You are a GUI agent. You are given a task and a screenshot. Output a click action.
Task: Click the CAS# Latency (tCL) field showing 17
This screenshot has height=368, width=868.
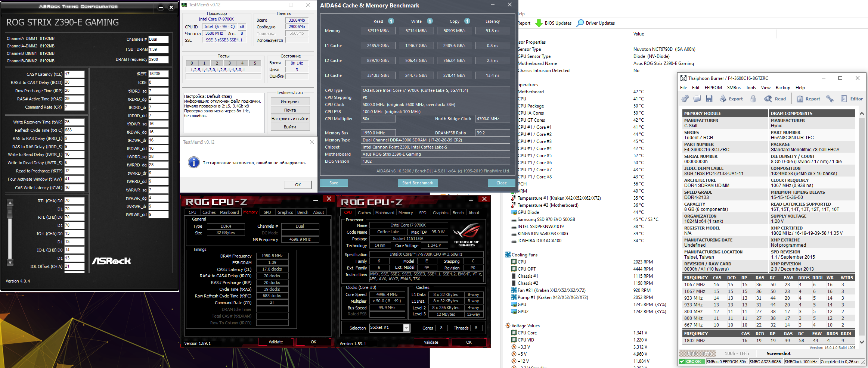74,74
